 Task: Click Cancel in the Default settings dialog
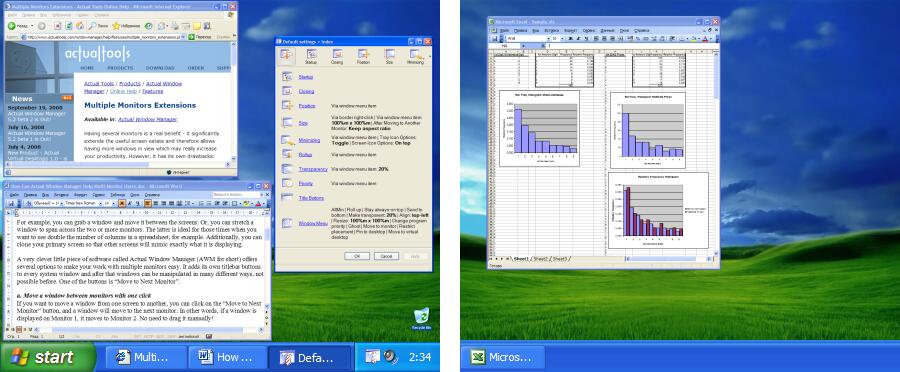pos(386,256)
